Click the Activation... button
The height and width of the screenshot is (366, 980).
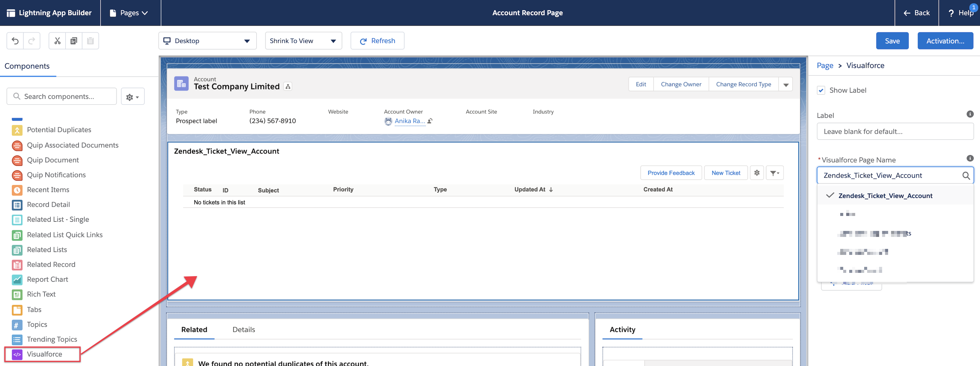click(x=945, y=41)
